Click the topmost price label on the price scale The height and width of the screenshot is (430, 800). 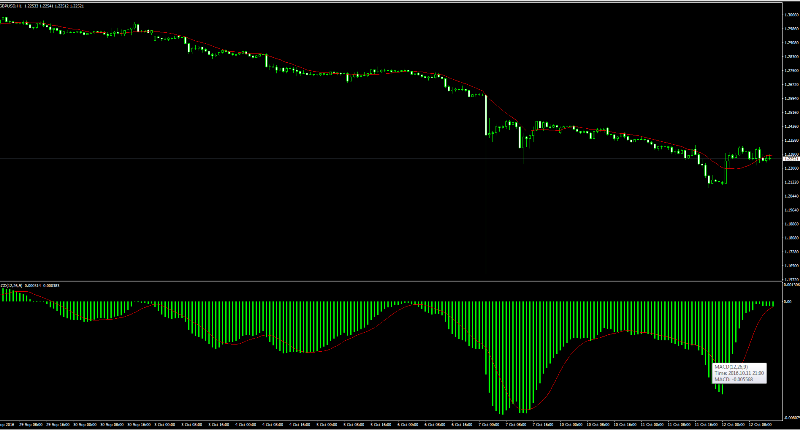(x=791, y=14)
